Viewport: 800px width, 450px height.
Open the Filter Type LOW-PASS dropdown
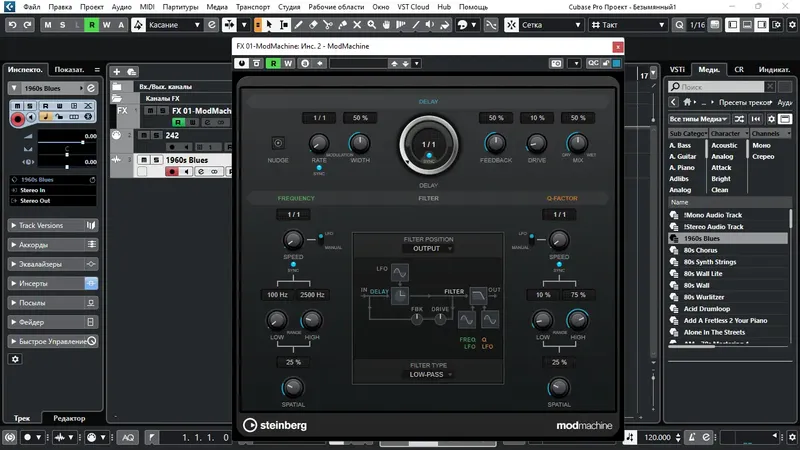coord(428,374)
